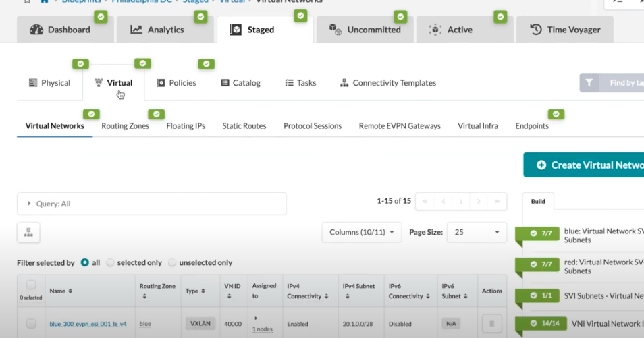Screen dimensions: 644x338
Task: Expand the '1 nodes' assigned list
Action: tap(263, 329)
